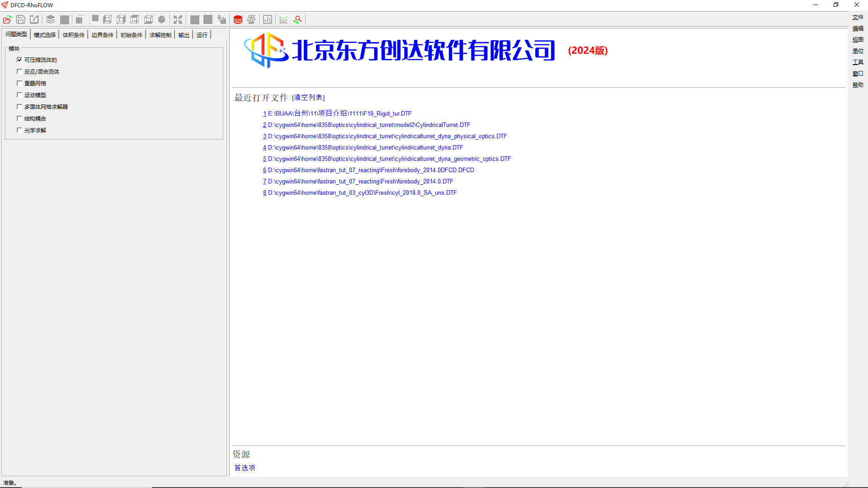Image resolution: width=868 pixels, height=488 pixels.
Task: Click the stacked layers toolbar icon
Action: point(50,19)
